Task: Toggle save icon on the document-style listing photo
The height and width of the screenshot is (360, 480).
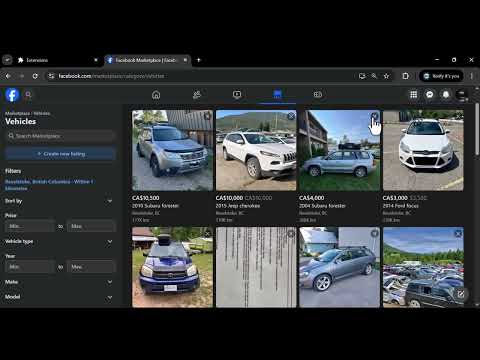Action: pyautogui.click(x=291, y=233)
